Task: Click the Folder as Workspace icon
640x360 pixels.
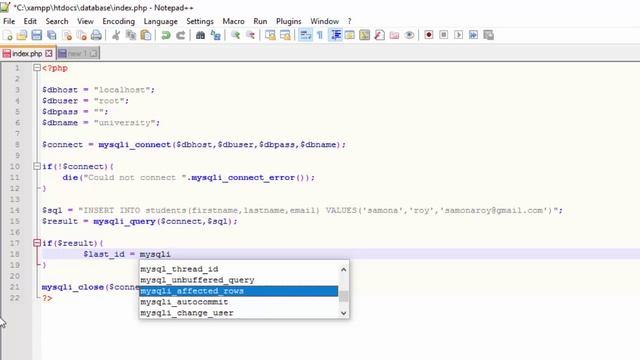Action: coord(394,35)
